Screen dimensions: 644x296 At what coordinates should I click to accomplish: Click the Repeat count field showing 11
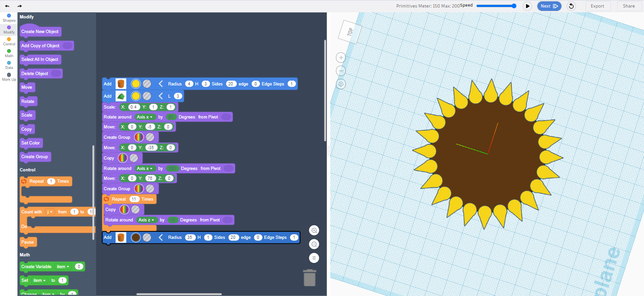(134, 199)
